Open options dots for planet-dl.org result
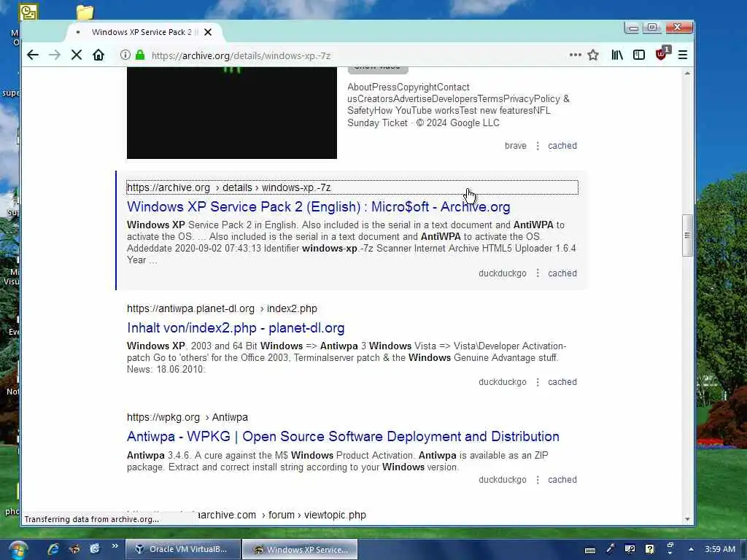Image resolution: width=747 pixels, height=560 pixels. click(x=538, y=382)
